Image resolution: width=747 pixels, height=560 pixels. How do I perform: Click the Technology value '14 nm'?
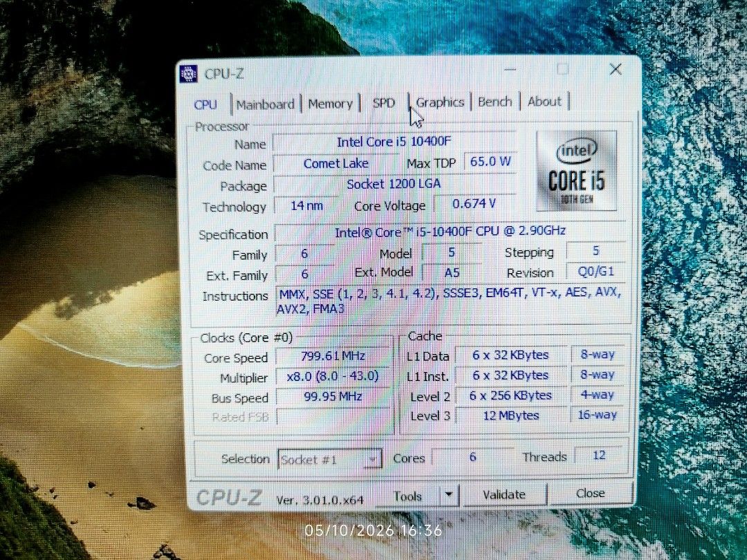tap(306, 206)
